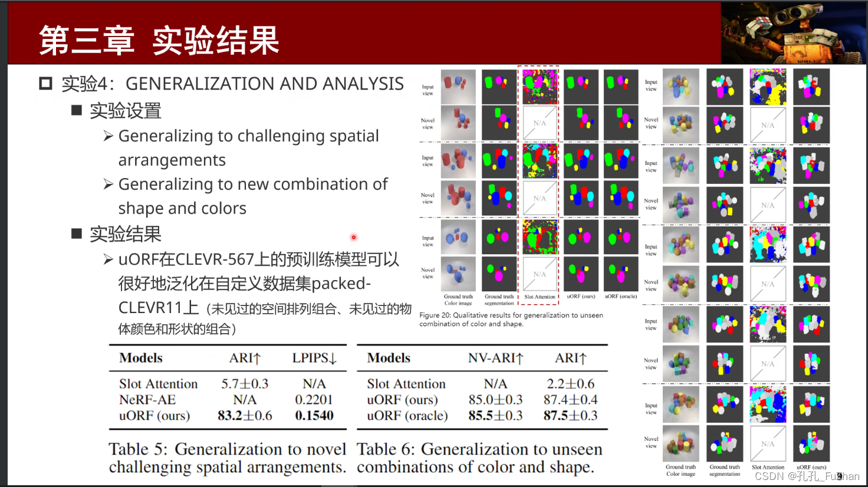Screen dimensions: 868x487
Task: Click the "Models" header in Table 5
Action: [x=141, y=358]
